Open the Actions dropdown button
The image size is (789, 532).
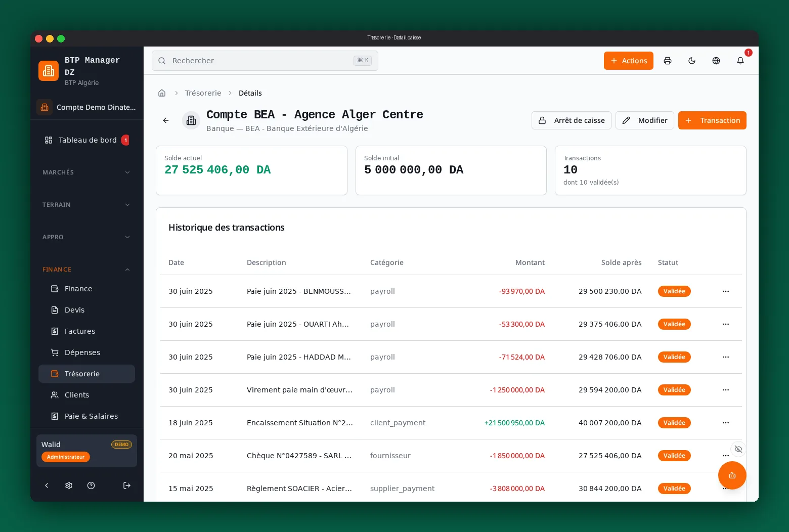click(x=629, y=61)
